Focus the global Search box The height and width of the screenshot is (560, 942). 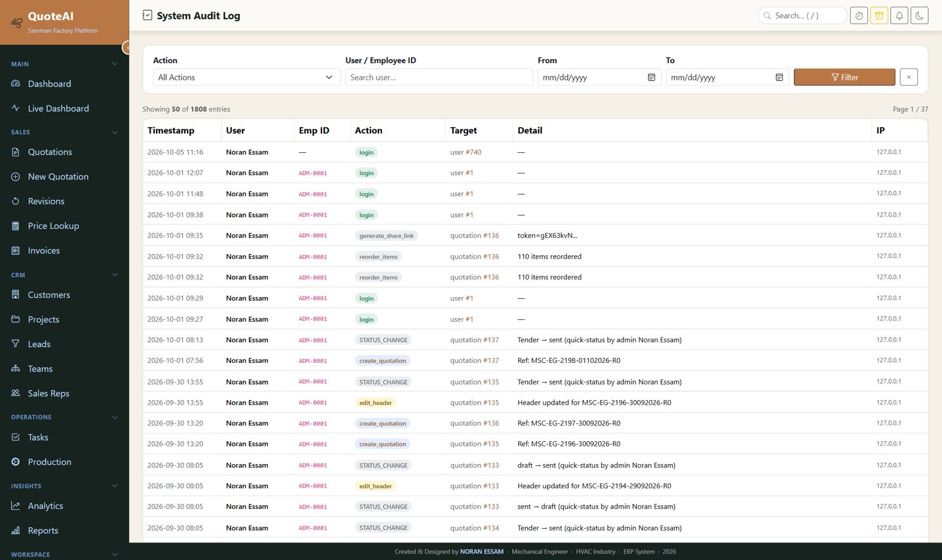coord(802,16)
